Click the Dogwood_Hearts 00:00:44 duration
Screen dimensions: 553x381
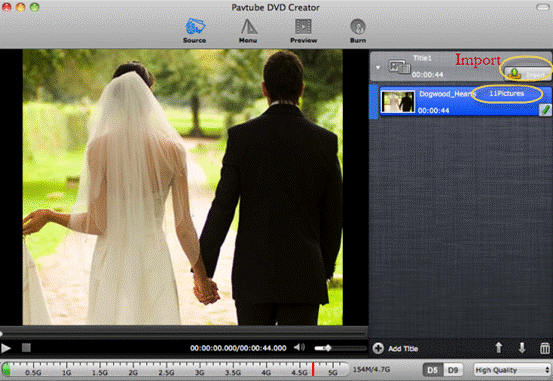pyautogui.click(x=433, y=110)
